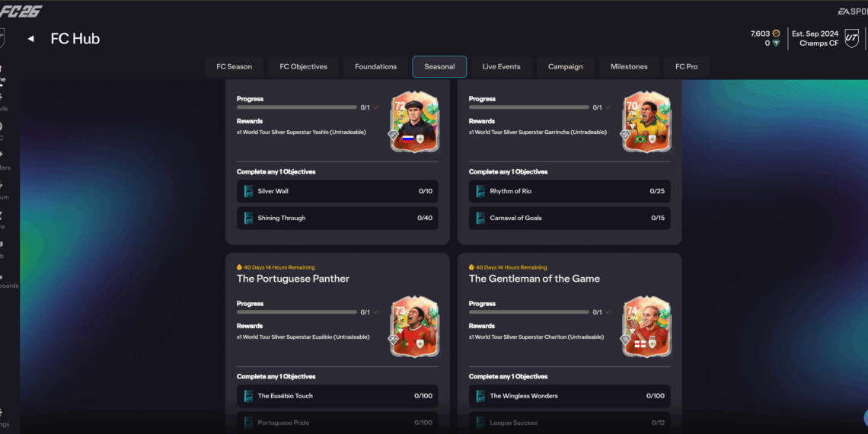
Task: Click the UT club badge icon
Action: 851,38
